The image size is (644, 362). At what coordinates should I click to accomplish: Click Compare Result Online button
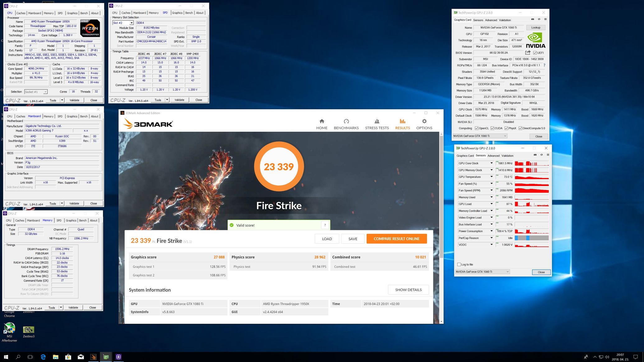click(396, 239)
